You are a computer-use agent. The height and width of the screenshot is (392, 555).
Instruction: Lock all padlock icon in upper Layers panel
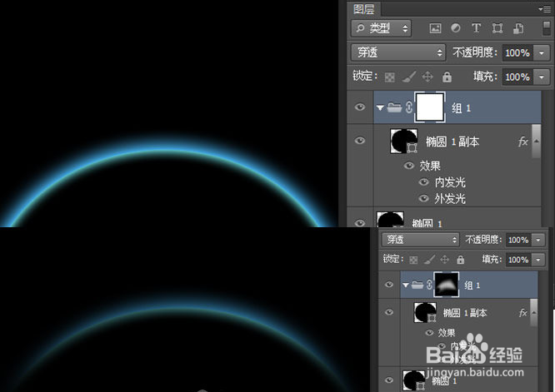tap(447, 77)
